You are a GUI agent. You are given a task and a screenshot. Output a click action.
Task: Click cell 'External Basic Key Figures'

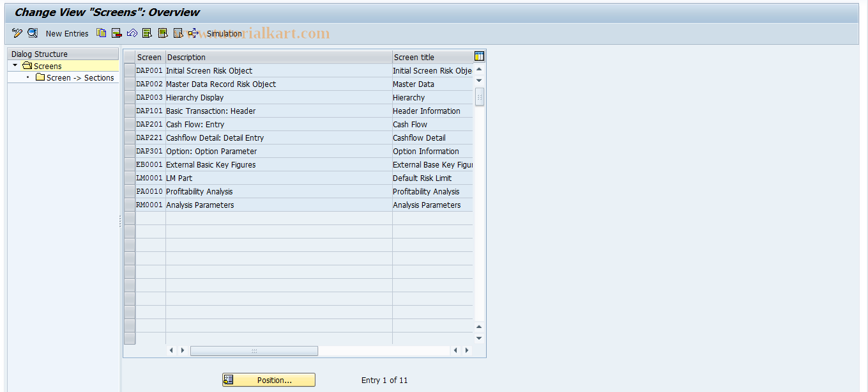(278, 164)
